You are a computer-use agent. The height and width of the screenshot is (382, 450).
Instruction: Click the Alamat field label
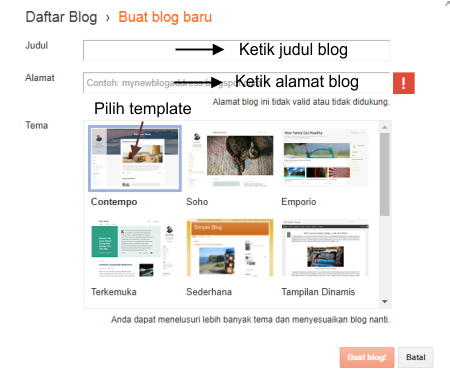click(40, 78)
